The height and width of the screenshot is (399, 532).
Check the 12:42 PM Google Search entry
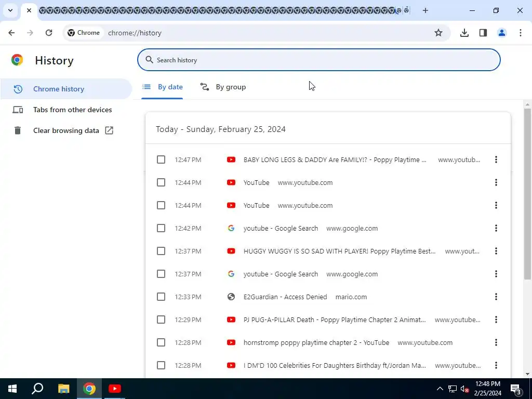point(161,229)
